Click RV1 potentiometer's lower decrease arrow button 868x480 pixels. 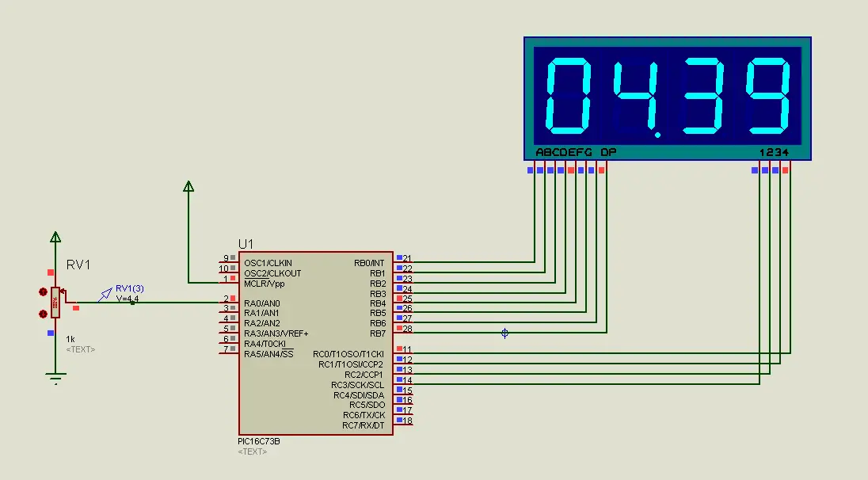click(43, 314)
